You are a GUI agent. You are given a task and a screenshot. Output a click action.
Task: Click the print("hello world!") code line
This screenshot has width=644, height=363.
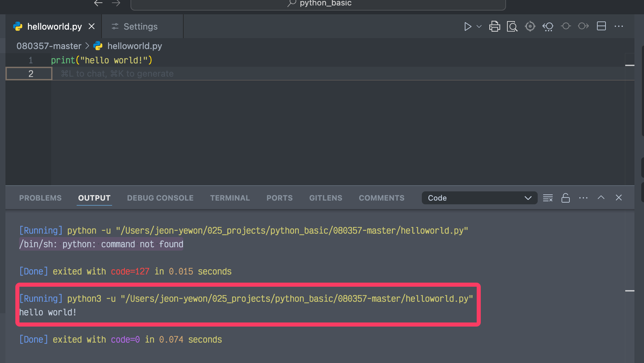[x=102, y=60]
